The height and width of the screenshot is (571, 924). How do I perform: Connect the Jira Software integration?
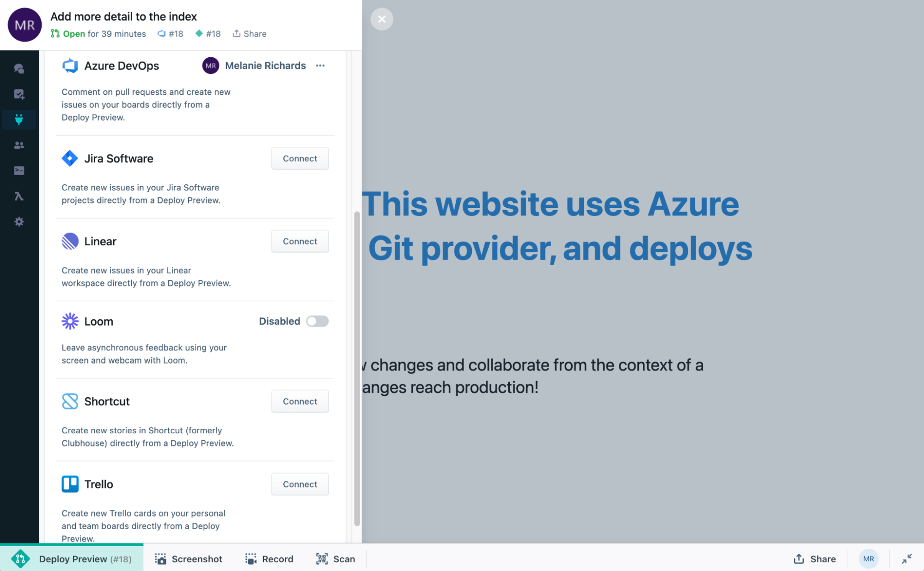coord(300,158)
